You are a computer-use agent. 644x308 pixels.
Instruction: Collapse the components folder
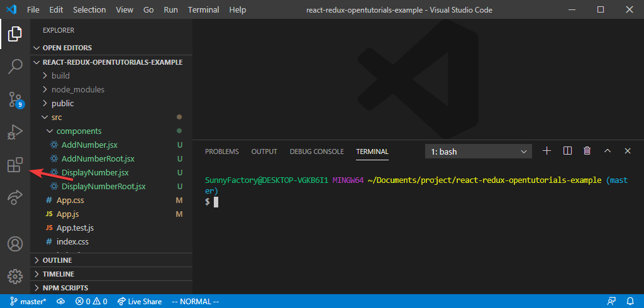pyautogui.click(x=111, y=131)
